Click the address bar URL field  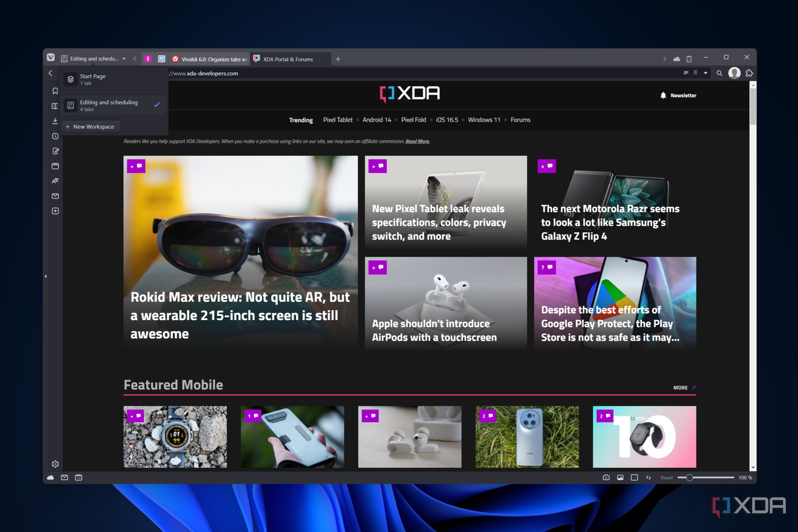click(x=423, y=73)
